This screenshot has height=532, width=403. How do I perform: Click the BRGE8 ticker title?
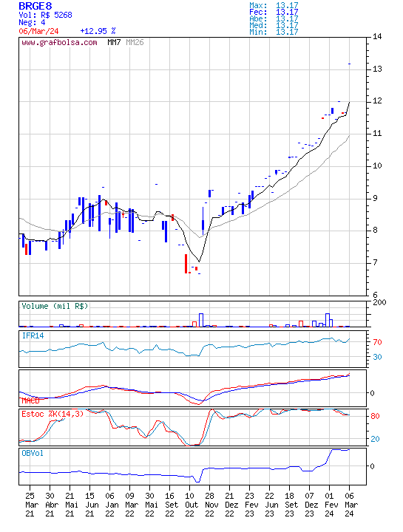[x=35, y=6]
